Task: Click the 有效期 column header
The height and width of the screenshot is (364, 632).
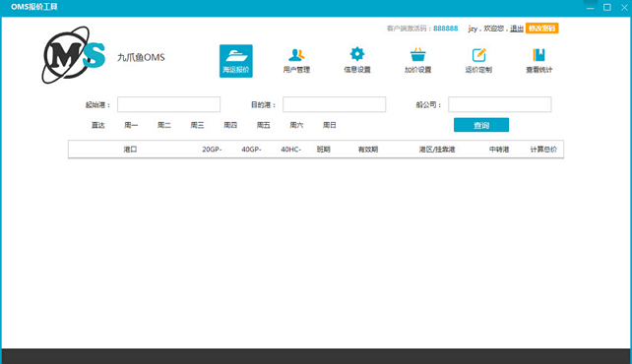Action: pos(368,150)
